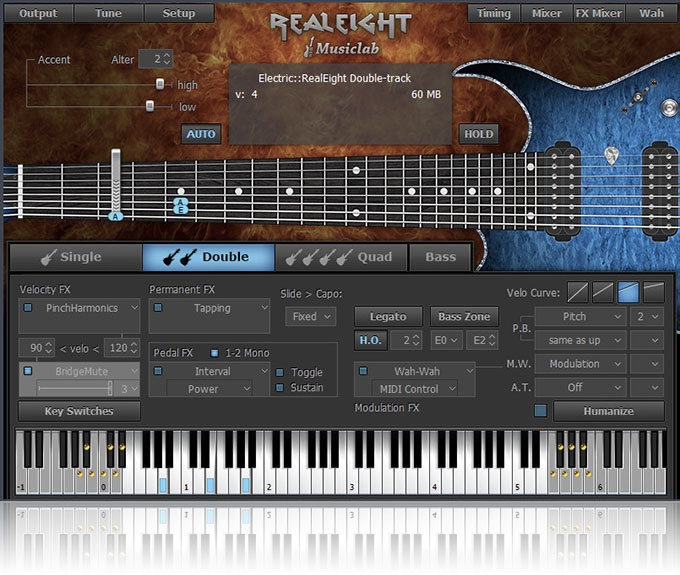
Task: Click the Alter value stepper field
Action: (x=155, y=60)
